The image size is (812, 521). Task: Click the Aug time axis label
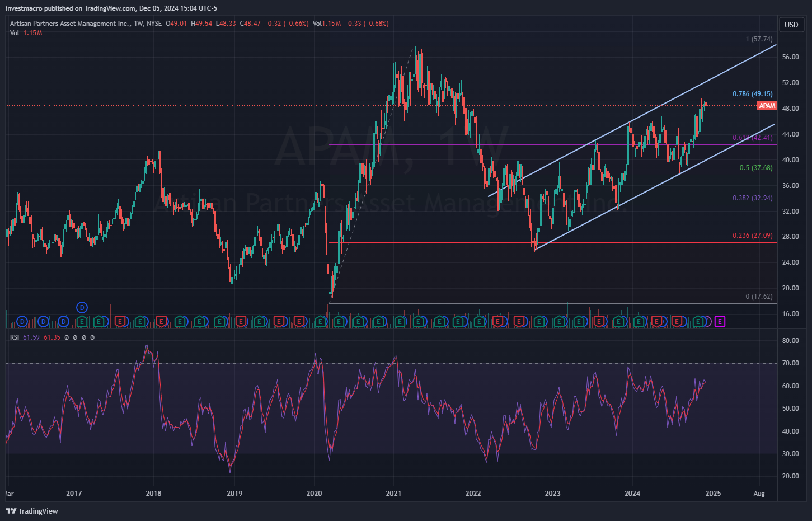click(x=759, y=494)
